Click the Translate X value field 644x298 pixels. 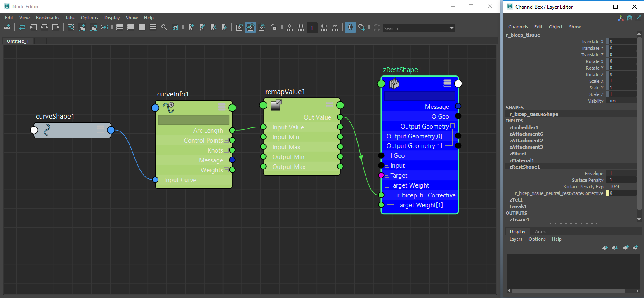point(622,42)
